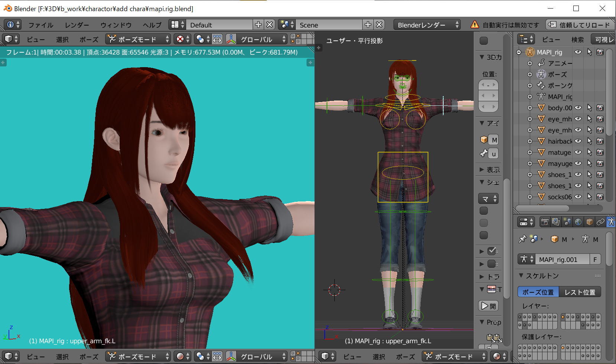The image size is (616, 364).
Task: Toggle render camera for MAPI_rig
Action: pos(600,52)
